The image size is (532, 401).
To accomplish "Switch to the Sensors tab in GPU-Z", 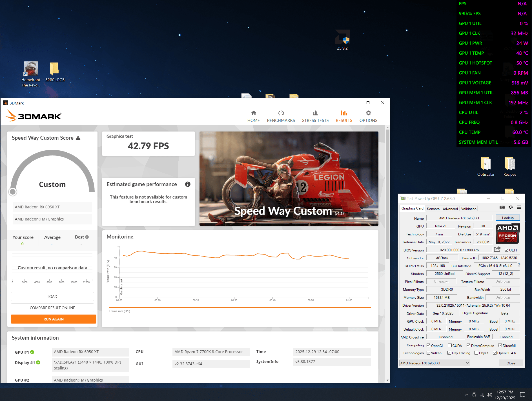I will pos(433,209).
